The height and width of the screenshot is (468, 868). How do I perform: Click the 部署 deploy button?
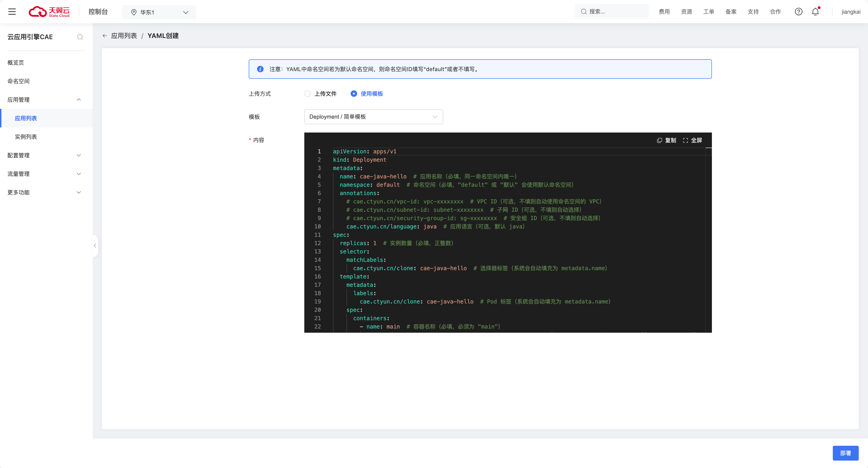[x=845, y=453]
